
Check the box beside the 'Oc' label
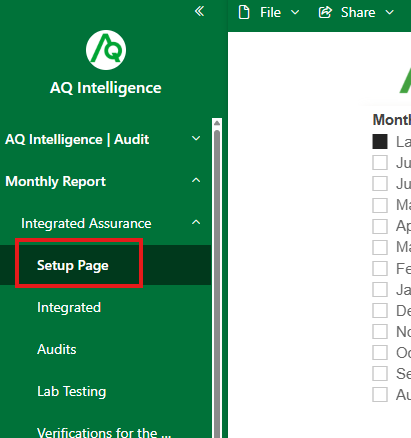coord(380,353)
